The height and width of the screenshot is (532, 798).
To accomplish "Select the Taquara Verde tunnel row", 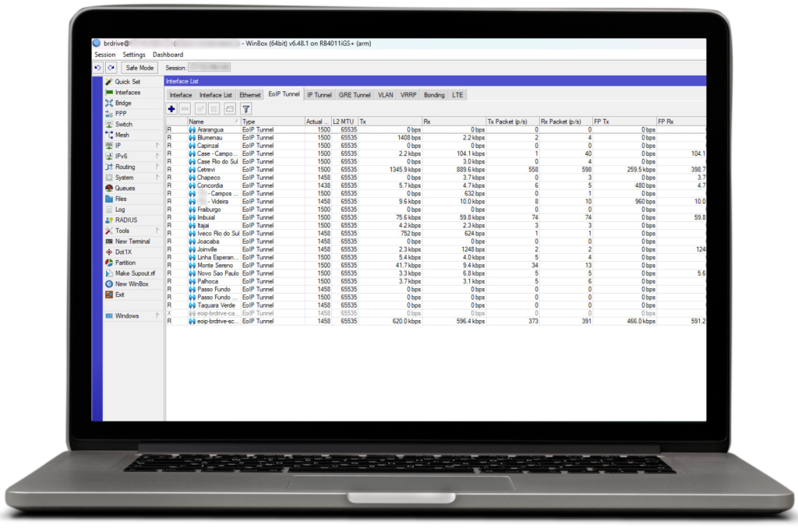I will [436, 305].
